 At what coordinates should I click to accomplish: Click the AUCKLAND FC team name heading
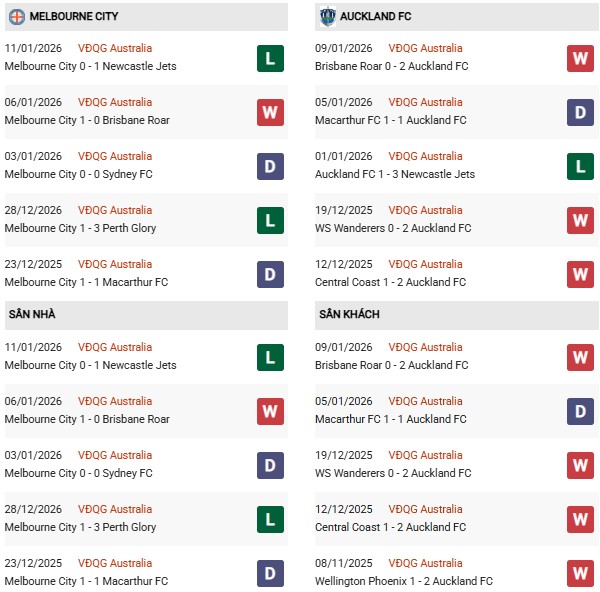(x=375, y=17)
